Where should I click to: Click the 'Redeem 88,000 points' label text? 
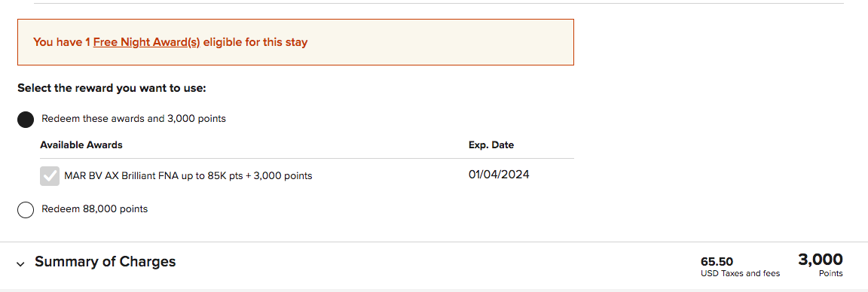click(95, 209)
